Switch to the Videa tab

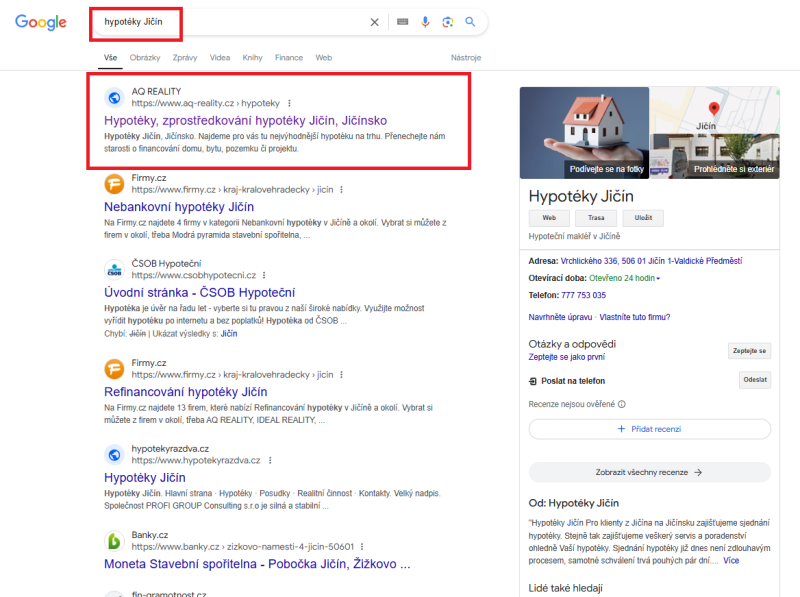[x=220, y=58]
